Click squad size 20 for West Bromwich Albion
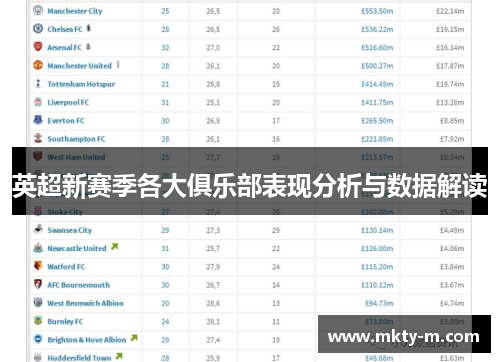 165,303
